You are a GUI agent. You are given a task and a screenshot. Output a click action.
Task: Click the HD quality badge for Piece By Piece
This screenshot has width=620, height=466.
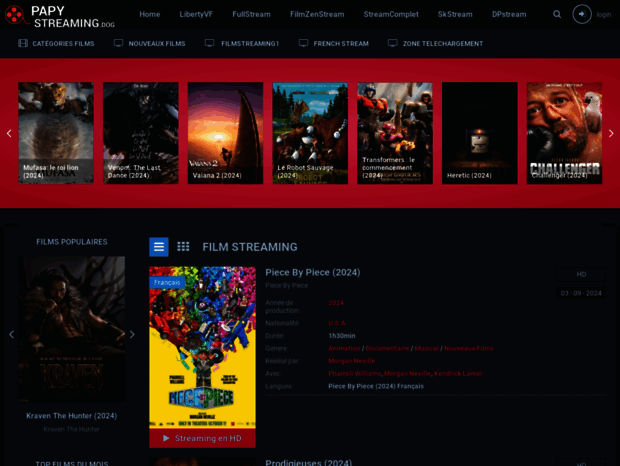(581, 274)
